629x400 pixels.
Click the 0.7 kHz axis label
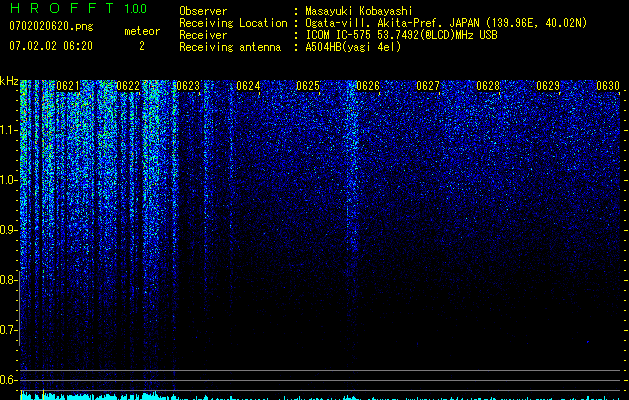(x=8, y=330)
